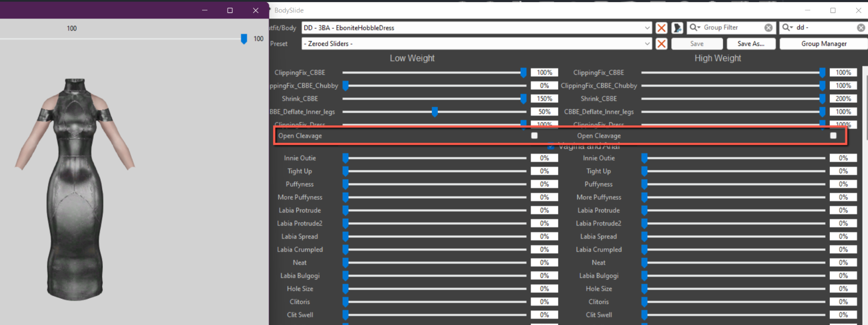Delete the Zeroed Sliders preset with the red X
This screenshot has width=868, height=325.
[662, 44]
